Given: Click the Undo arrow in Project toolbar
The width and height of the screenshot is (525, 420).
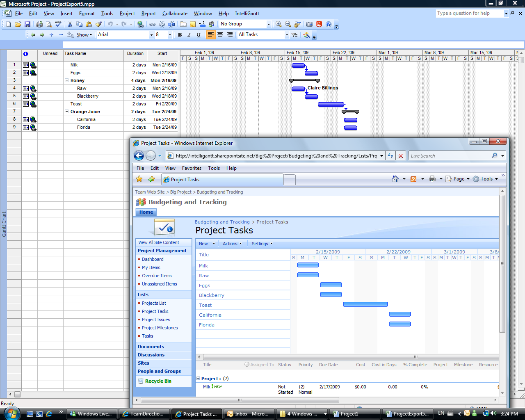Looking at the screenshot, I should (x=110, y=24).
